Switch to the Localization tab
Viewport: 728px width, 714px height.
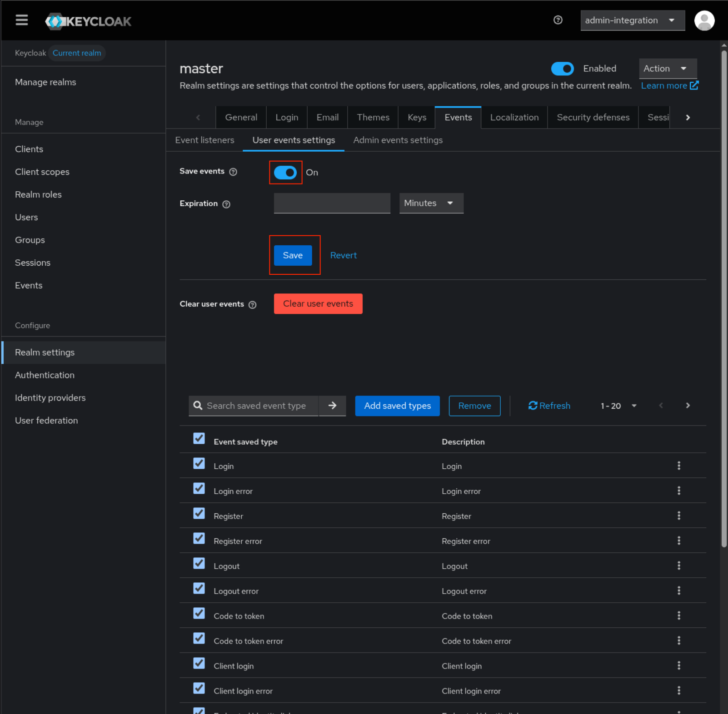[x=514, y=117]
